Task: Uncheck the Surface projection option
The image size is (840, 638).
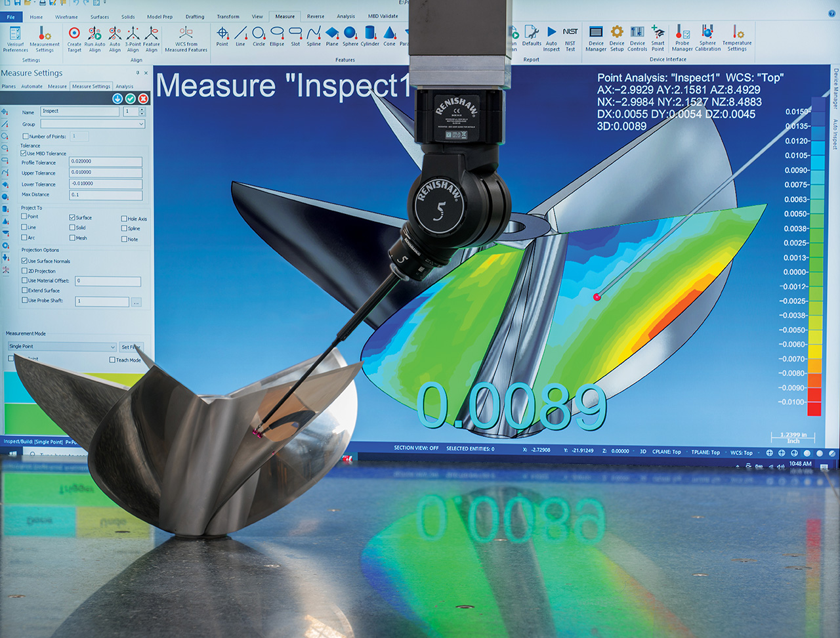Action: pyautogui.click(x=72, y=217)
